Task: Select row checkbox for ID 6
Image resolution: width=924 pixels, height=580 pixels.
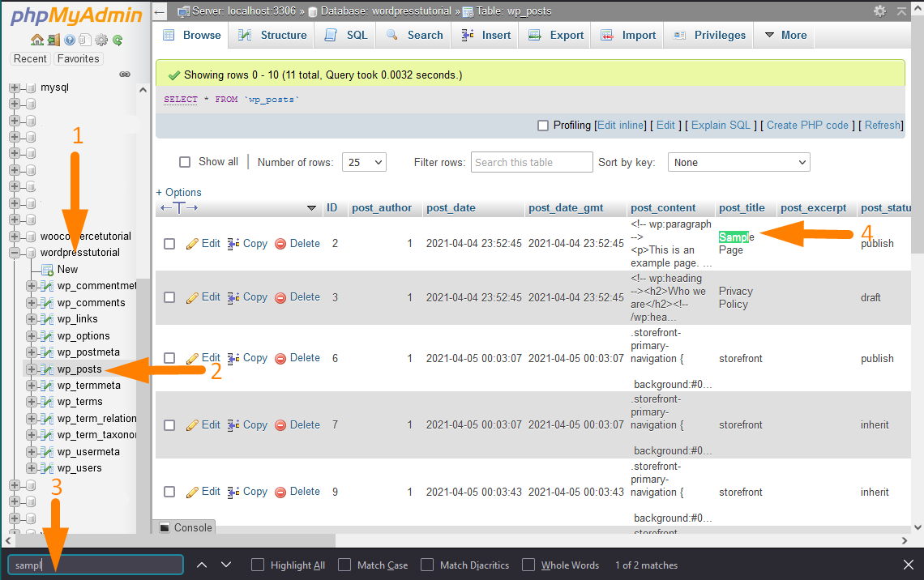Action: pos(169,358)
